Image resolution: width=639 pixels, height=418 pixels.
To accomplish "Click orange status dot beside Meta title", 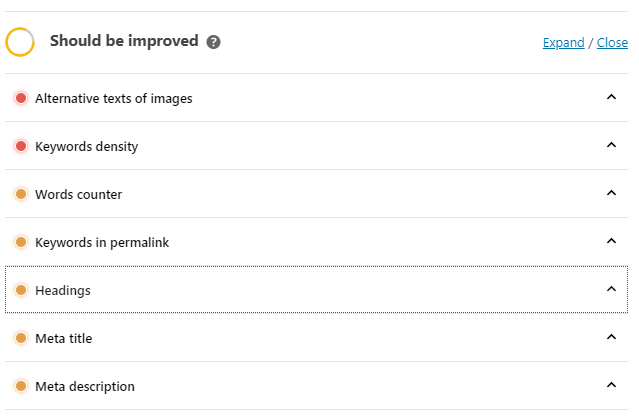I will [x=21, y=338].
